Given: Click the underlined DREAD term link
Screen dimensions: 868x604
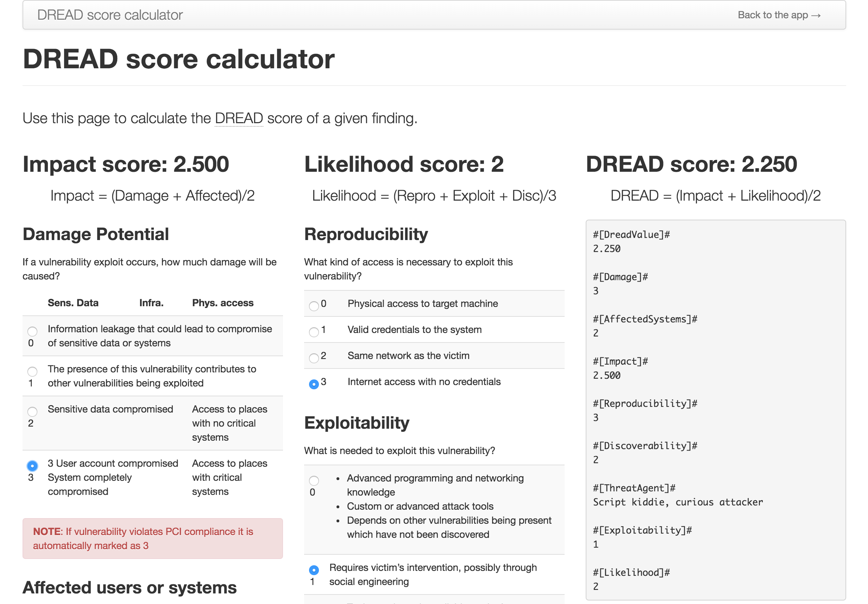Looking at the screenshot, I should [x=239, y=118].
